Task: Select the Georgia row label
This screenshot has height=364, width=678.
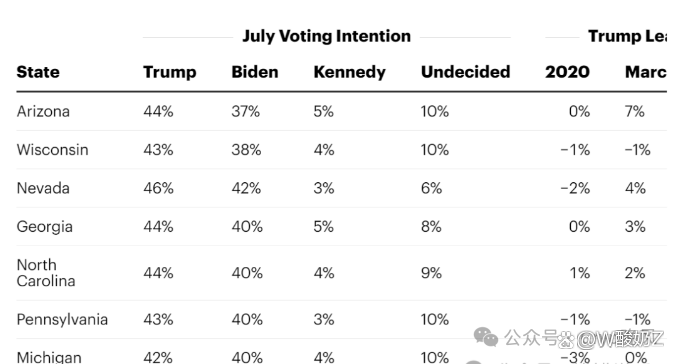Action: click(x=45, y=227)
